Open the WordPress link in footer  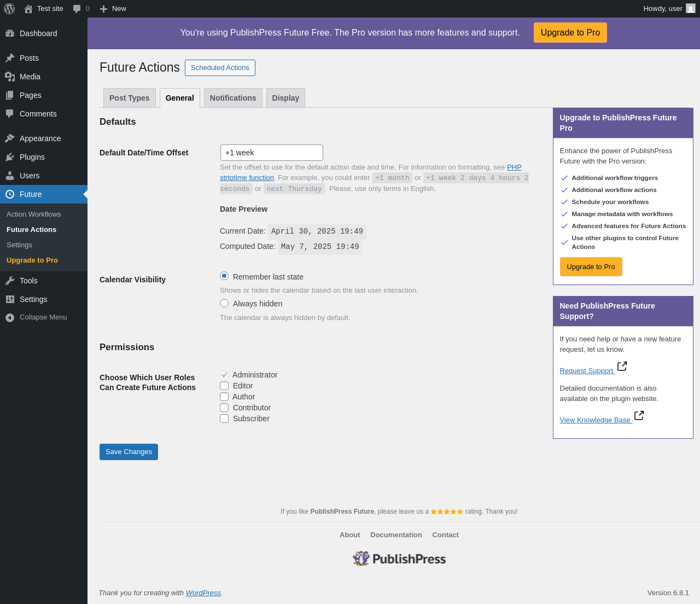tap(203, 593)
